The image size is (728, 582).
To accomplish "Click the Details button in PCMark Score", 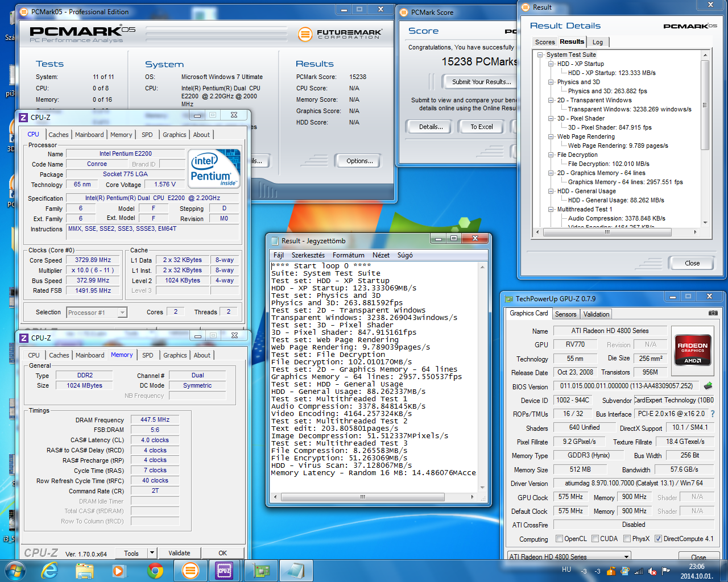I will [x=431, y=127].
